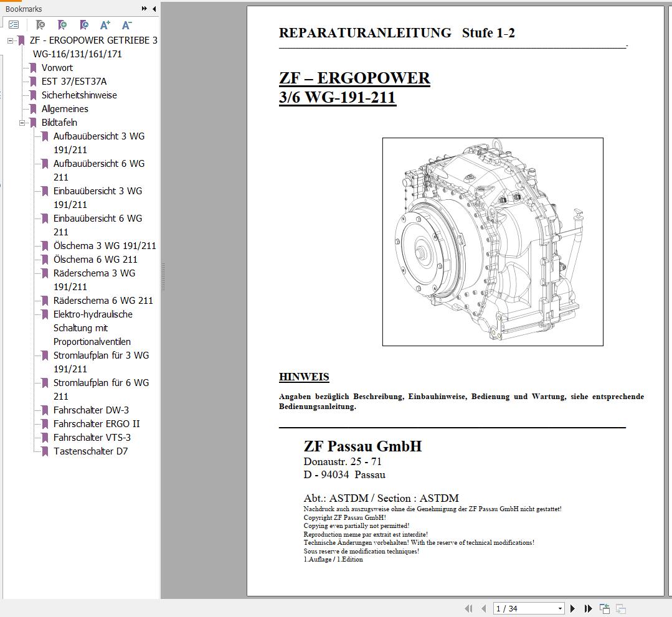Image resolution: width=672 pixels, height=617 pixels.
Task: Go to Ölschema 6 WG 211 bookmark
Action: [x=95, y=260]
